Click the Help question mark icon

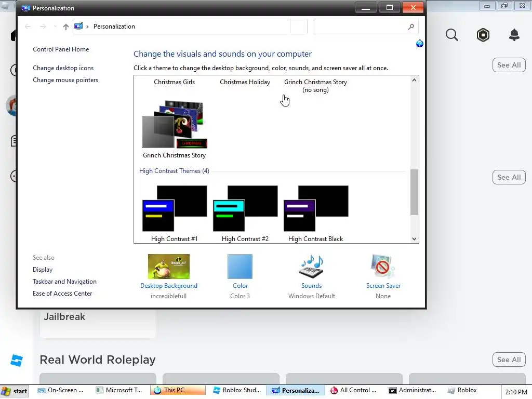pyautogui.click(x=420, y=44)
